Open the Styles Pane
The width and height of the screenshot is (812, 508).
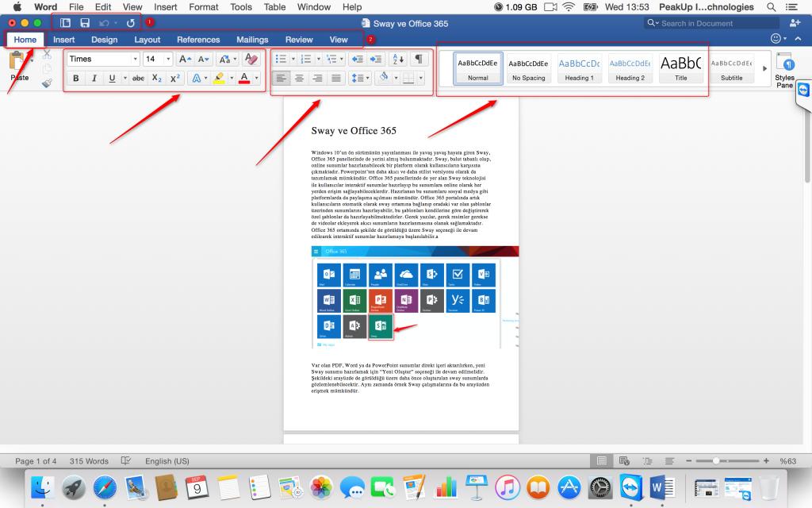(x=784, y=70)
